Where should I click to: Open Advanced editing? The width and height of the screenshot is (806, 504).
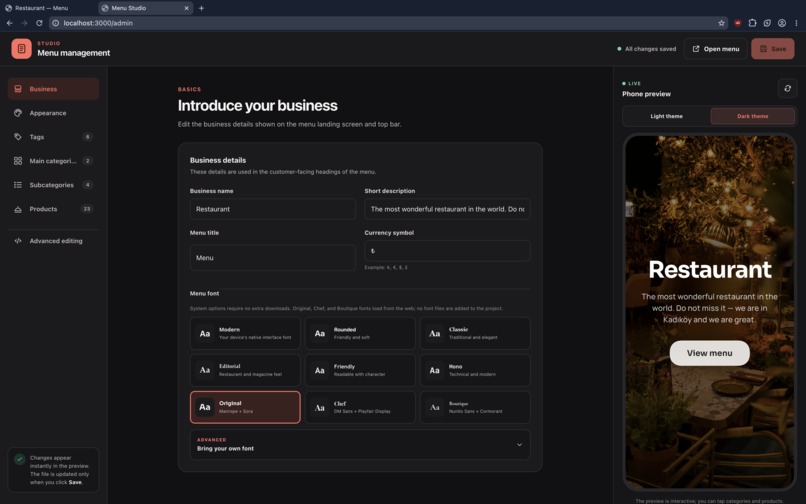pyautogui.click(x=53, y=241)
